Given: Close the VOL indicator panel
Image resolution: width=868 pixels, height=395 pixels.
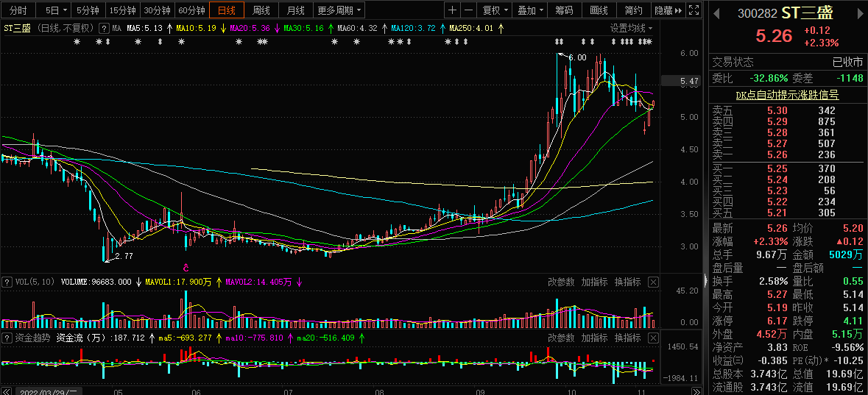Looking at the screenshot, I should click(x=653, y=282).
